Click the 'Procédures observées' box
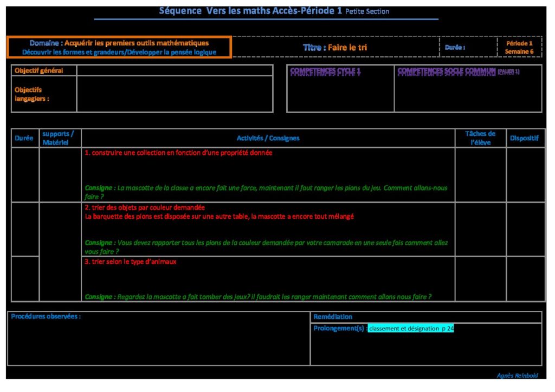The width and height of the screenshot is (555, 392). pyautogui.click(x=158, y=338)
